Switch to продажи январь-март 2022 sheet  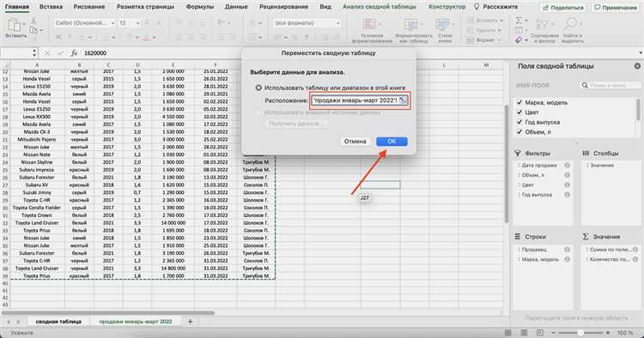coord(136,322)
